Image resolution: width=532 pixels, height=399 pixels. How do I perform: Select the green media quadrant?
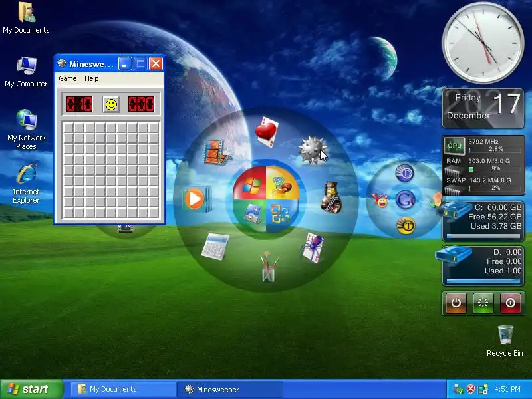(251, 214)
